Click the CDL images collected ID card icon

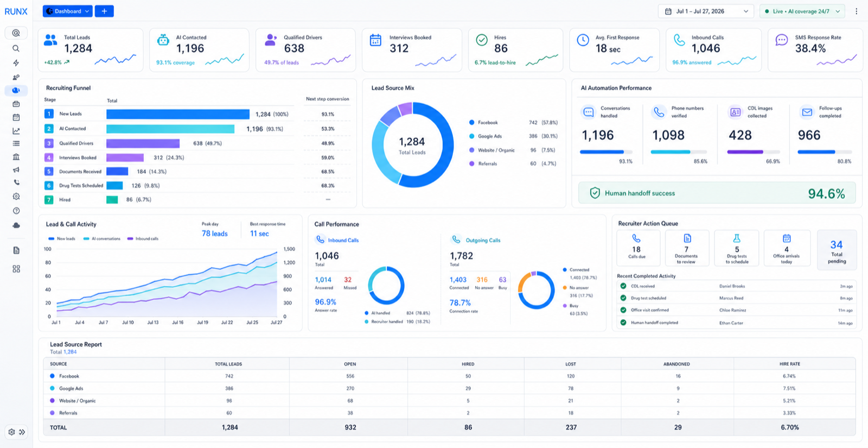tap(735, 112)
